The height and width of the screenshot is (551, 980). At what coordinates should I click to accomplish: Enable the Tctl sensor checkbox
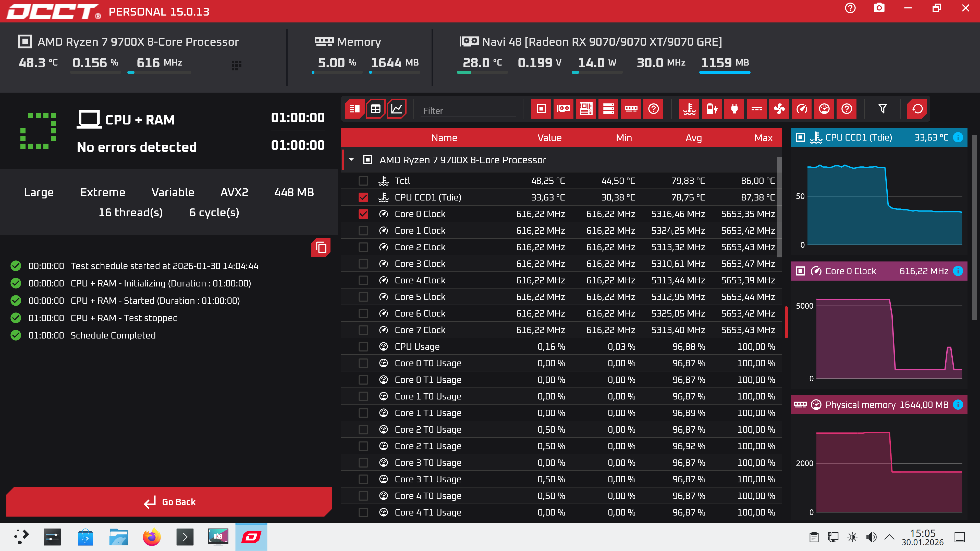tap(363, 181)
